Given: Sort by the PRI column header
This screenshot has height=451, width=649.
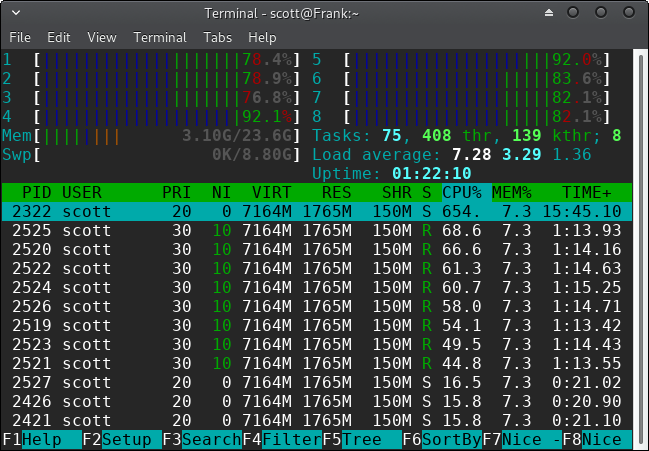Looking at the screenshot, I should coord(176,193).
